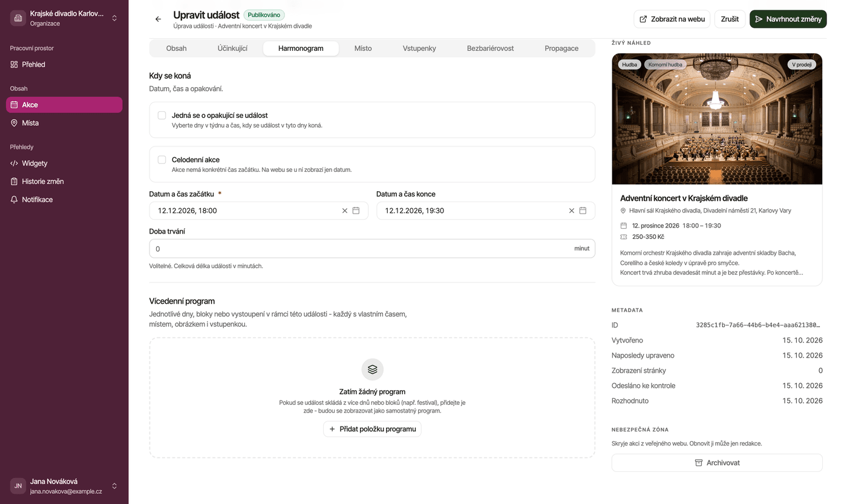Image resolution: width=847 pixels, height=504 pixels.
Task: Open Jana Nováková user menu chevron
Action: (114, 486)
